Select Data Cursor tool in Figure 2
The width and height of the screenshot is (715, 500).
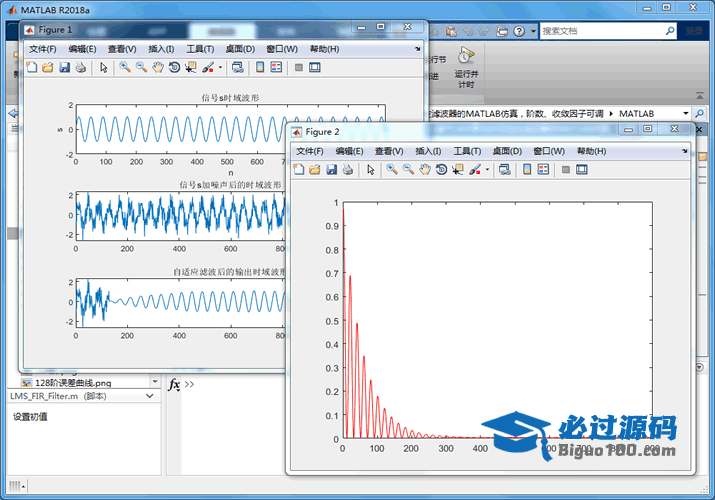click(458, 170)
